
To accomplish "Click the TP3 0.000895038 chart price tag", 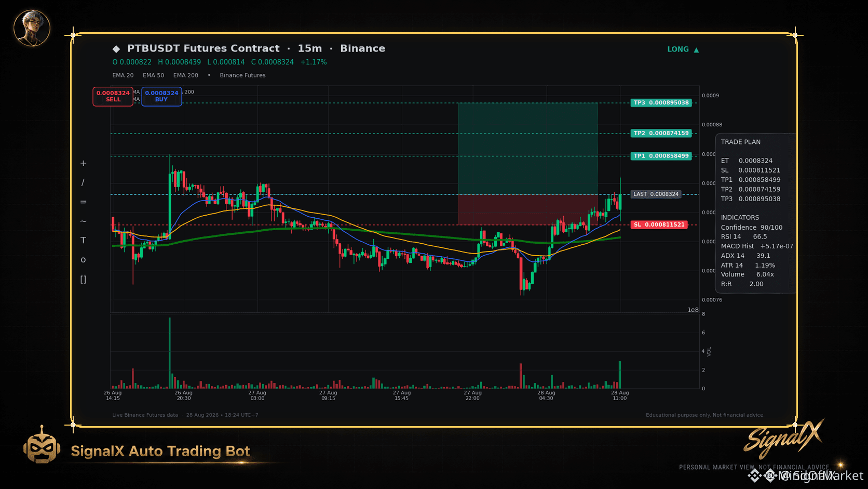I will click(x=661, y=103).
